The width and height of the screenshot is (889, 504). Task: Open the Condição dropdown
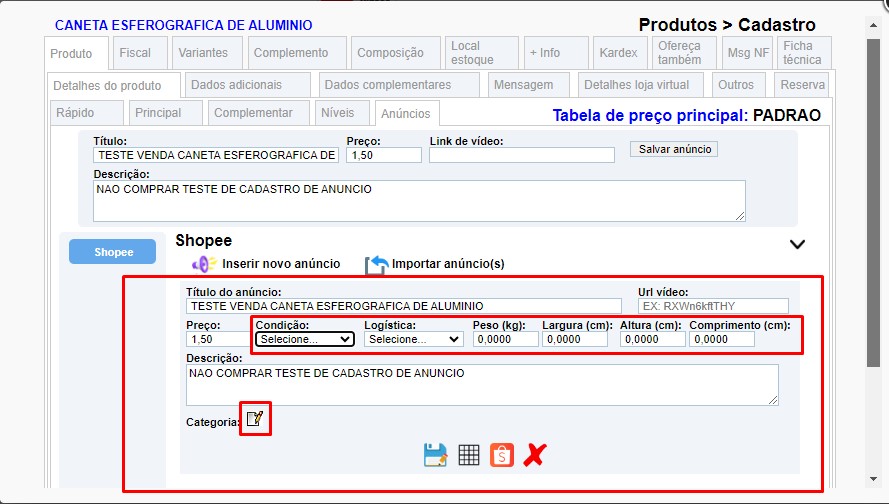[x=305, y=339]
